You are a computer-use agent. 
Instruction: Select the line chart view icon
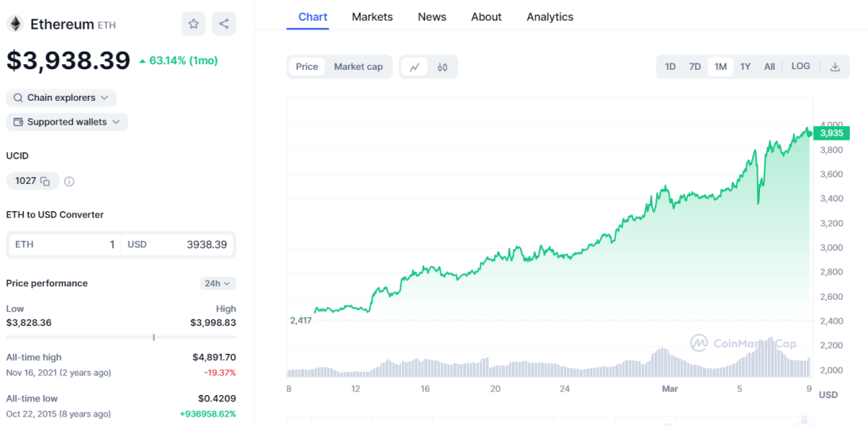coord(414,67)
